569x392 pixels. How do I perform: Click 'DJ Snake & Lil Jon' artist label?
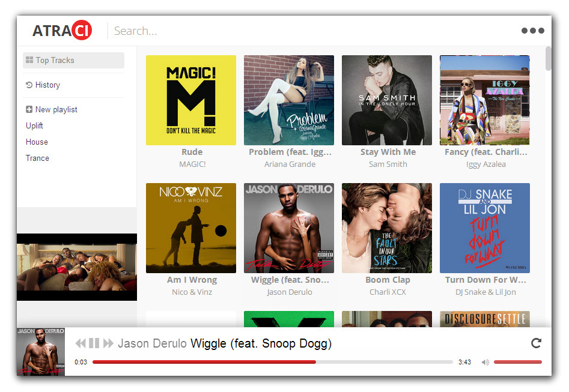(x=485, y=292)
